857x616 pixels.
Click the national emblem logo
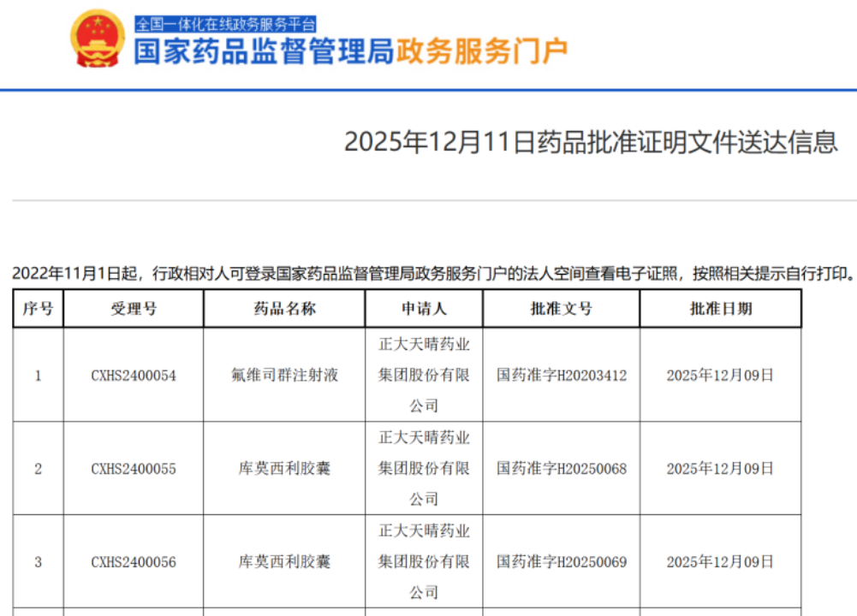[98, 38]
